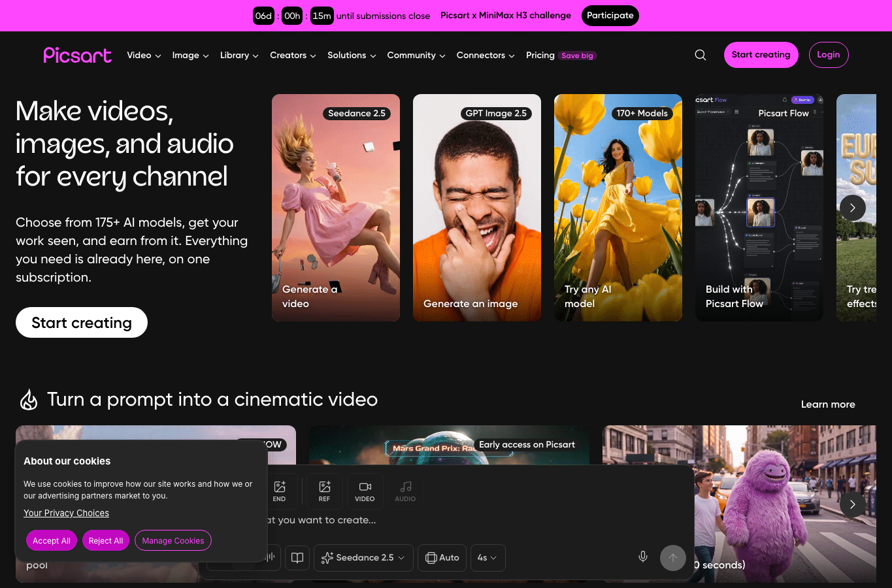The image size is (892, 588).
Task: Click the white Start creating hero button
Action: tap(82, 323)
